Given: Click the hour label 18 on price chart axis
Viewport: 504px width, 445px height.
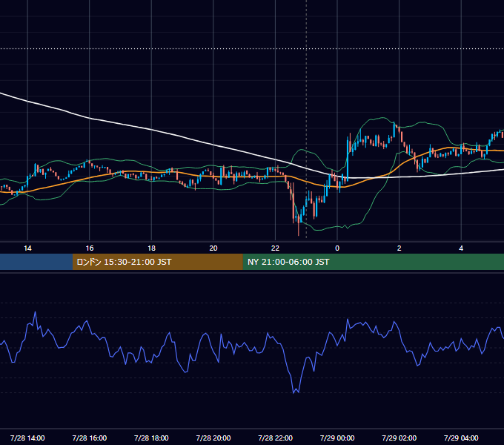Looking at the screenshot, I should tap(151, 248).
